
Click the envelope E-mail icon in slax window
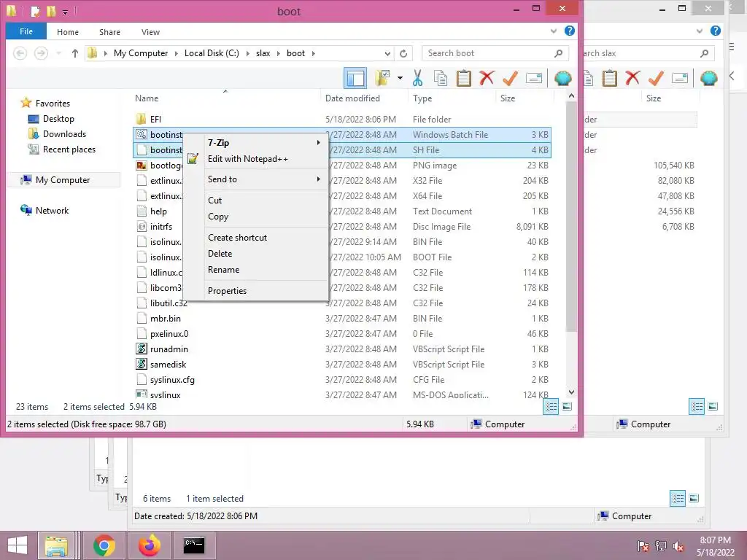click(679, 78)
